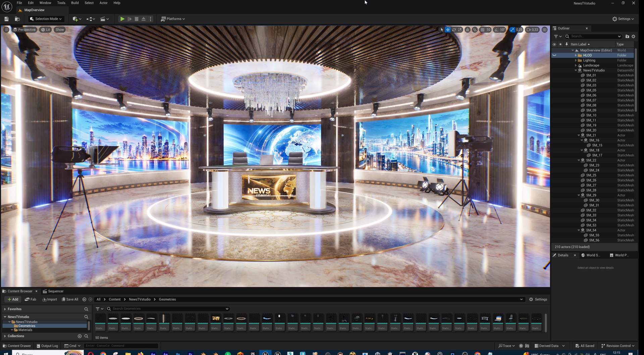This screenshot has width=644, height=355.
Task: Open the Build menu
Action: pyautogui.click(x=75, y=3)
